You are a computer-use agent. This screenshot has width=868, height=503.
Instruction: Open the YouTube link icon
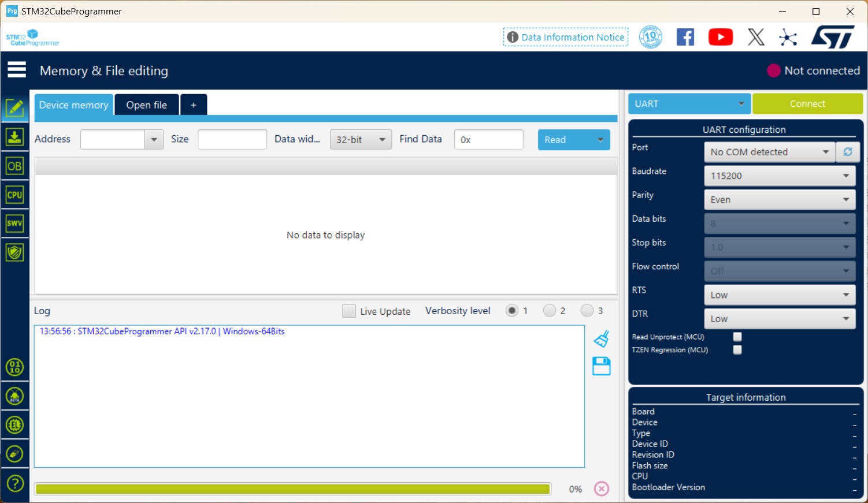[721, 37]
